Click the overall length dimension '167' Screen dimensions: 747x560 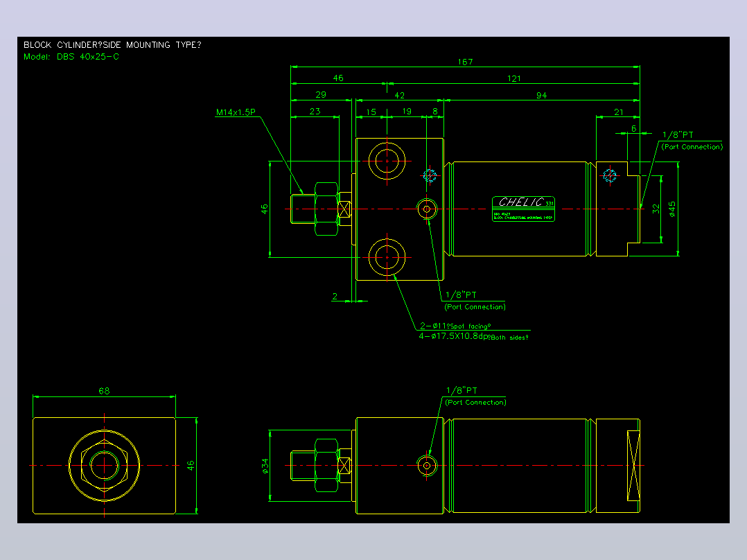(465, 62)
